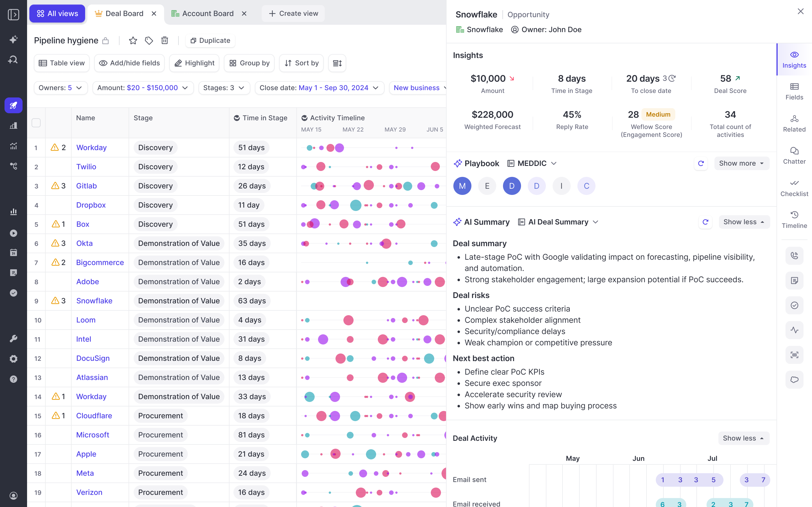Image resolution: width=812 pixels, height=507 pixels.
Task: Open the Bigcommerce deal link
Action: pos(100,263)
